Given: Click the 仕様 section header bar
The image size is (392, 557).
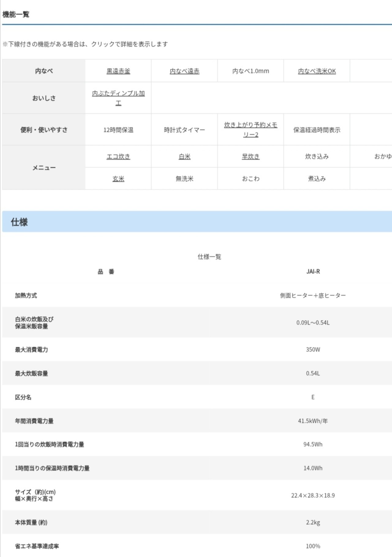Looking at the screenshot, I should click(196, 222).
